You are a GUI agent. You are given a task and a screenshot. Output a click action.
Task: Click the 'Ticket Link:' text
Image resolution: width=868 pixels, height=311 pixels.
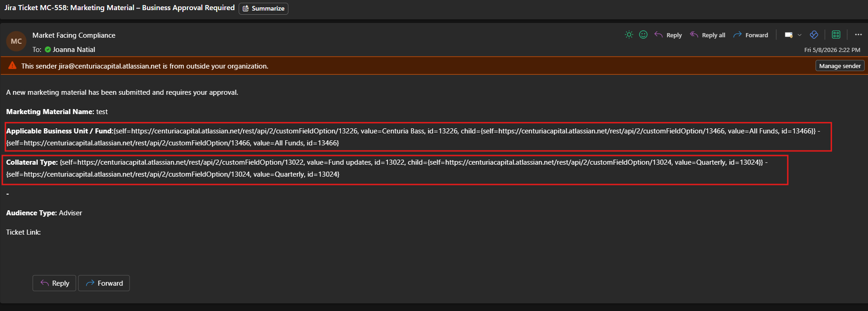tap(23, 232)
